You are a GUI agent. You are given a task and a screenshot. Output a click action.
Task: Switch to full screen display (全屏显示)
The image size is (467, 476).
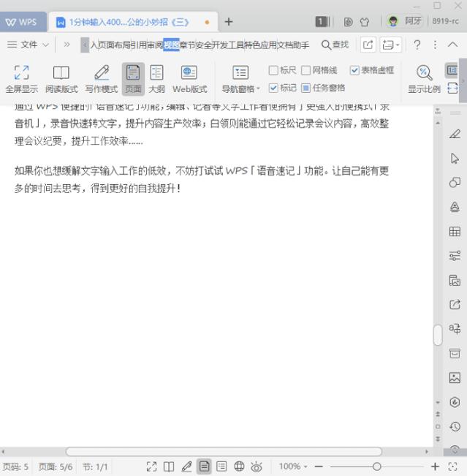21,79
